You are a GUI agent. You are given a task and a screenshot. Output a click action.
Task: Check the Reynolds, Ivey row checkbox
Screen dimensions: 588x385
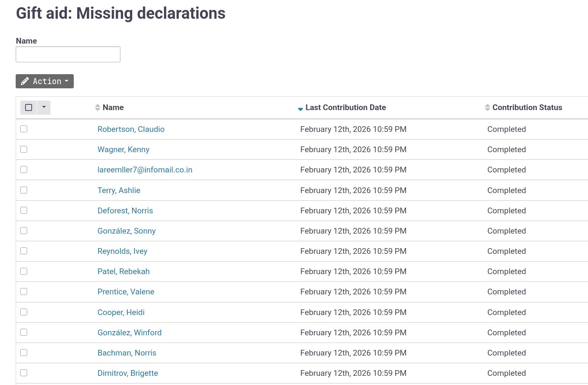point(24,251)
